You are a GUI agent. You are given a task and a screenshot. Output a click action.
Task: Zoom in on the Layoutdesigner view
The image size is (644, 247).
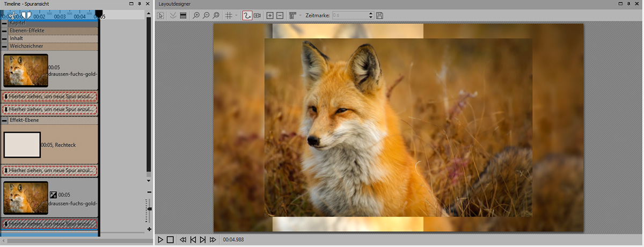point(196,16)
